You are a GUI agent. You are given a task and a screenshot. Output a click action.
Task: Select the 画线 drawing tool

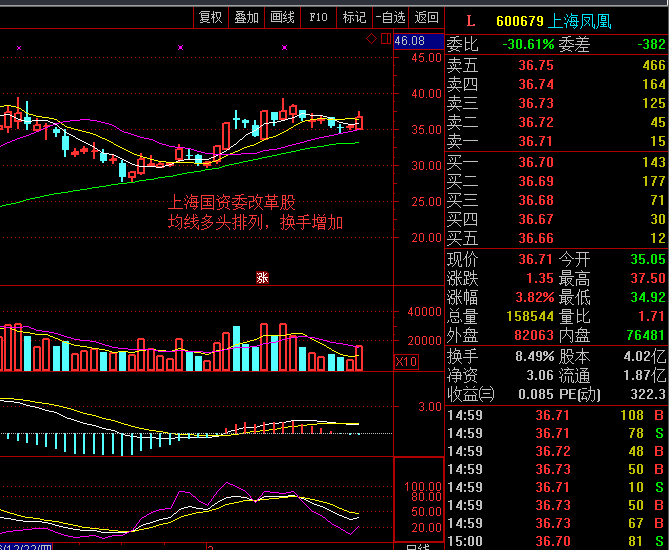coord(282,17)
